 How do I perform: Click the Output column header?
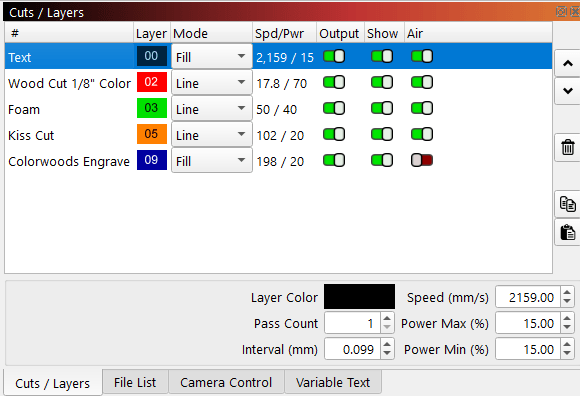pyautogui.click(x=340, y=33)
